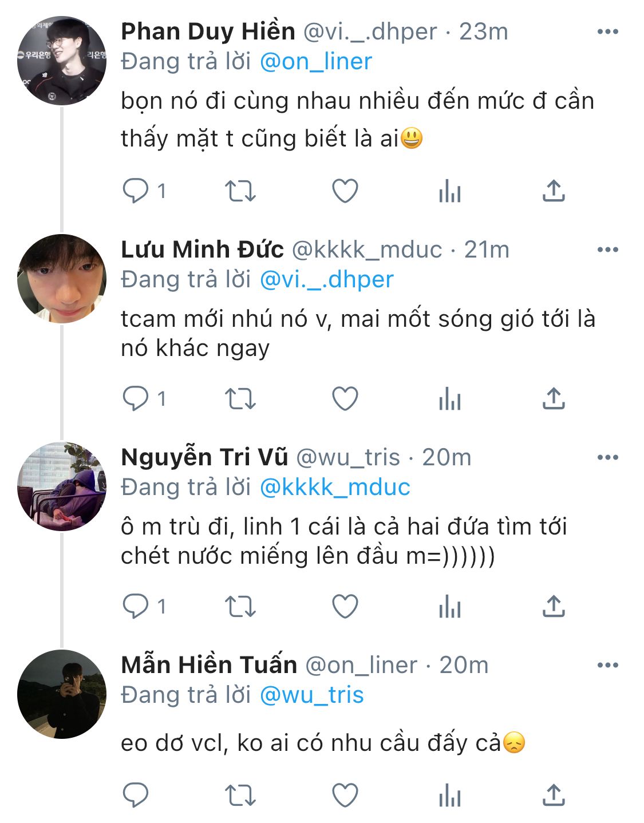The image size is (644, 823).
Task: View analytics of Phan Duy Hiền's tweet
Action: coord(450,191)
